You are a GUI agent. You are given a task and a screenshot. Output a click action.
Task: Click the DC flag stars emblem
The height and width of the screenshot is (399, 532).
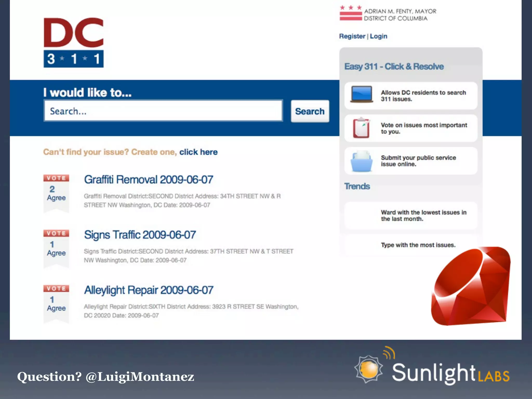351,13
